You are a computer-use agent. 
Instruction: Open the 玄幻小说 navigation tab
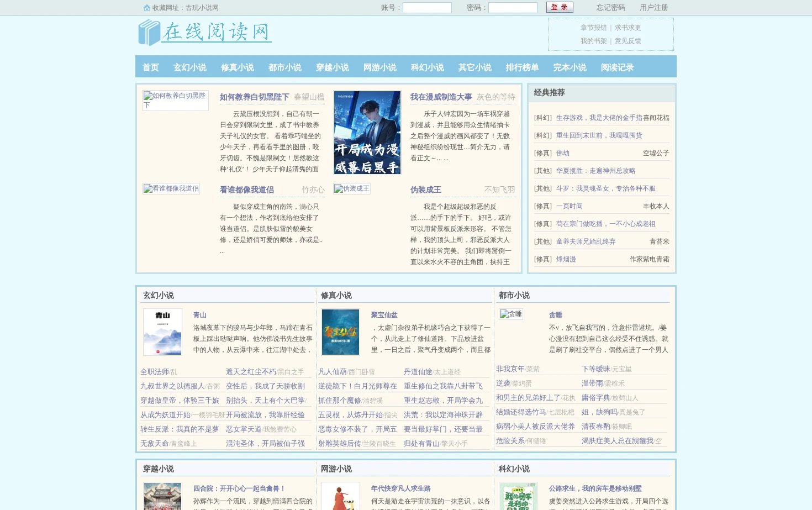point(190,67)
